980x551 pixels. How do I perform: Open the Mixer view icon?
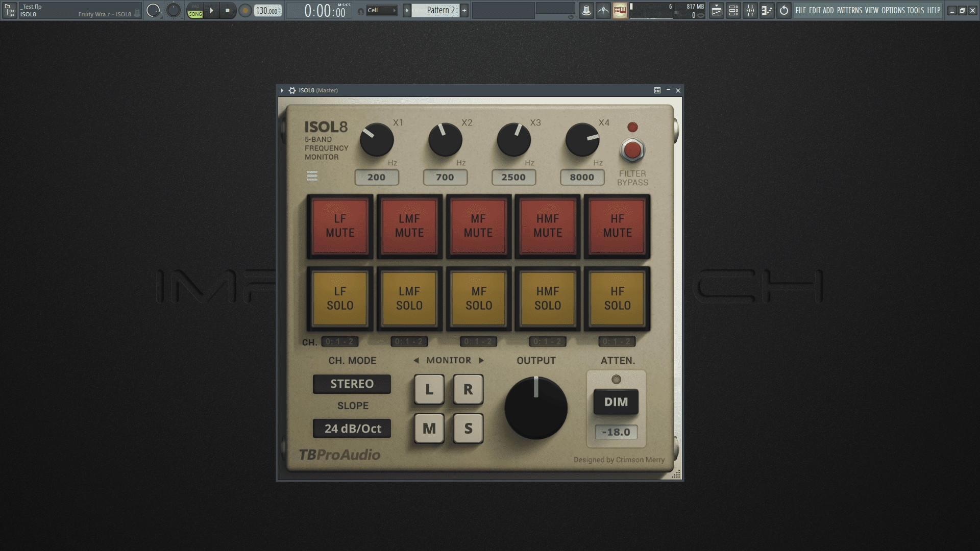750,10
